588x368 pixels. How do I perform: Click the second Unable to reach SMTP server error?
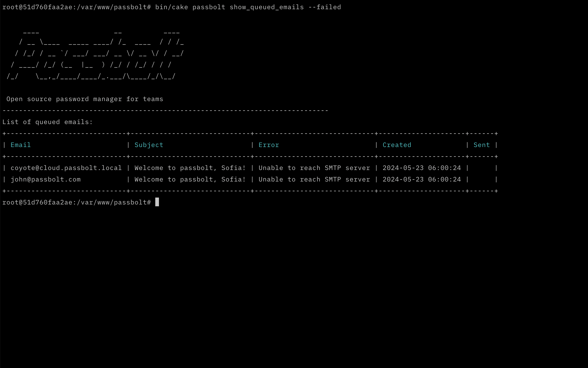(x=314, y=179)
